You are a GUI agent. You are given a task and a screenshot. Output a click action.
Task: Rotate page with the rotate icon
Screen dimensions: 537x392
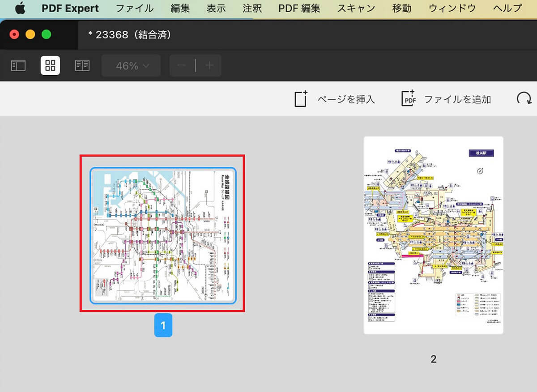(x=524, y=98)
